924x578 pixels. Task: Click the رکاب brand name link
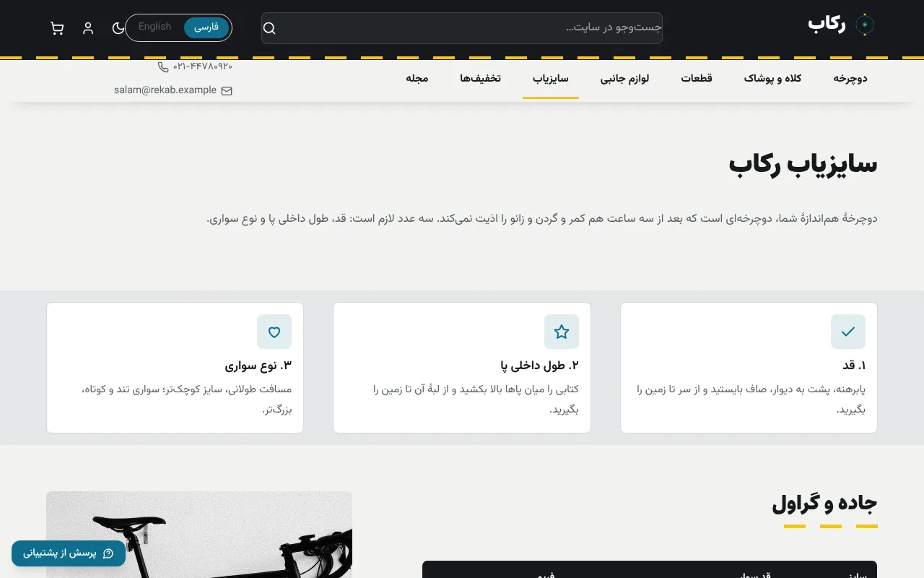(827, 25)
